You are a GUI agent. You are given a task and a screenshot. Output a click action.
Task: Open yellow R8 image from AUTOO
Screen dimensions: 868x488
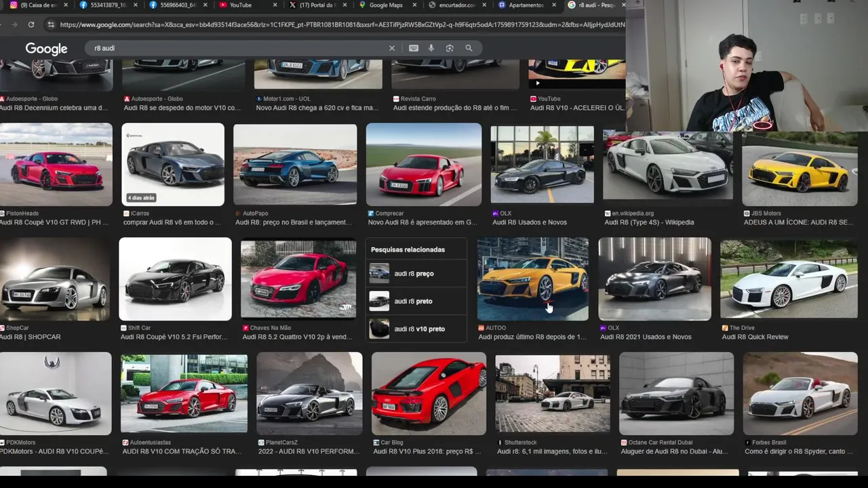click(x=533, y=279)
